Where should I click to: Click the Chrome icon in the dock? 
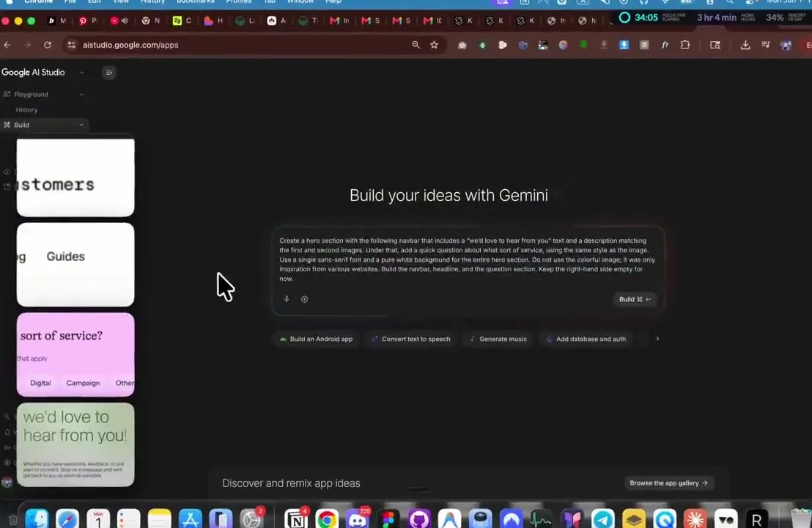click(327, 518)
